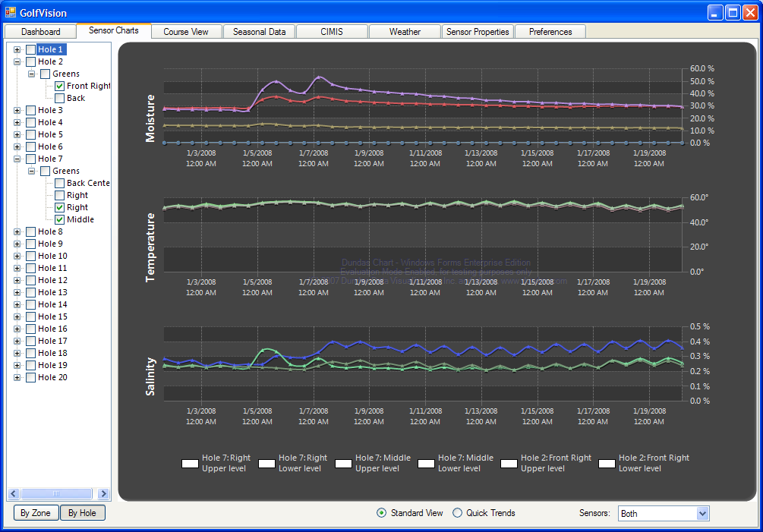Check the Hole 2 checkbox
The width and height of the screenshot is (763, 532).
[30, 61]
